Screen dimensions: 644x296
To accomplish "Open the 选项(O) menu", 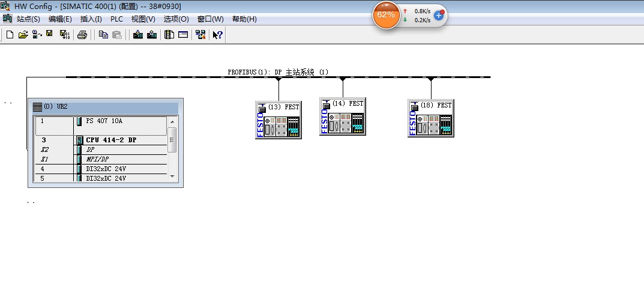I will click(176, 19).
